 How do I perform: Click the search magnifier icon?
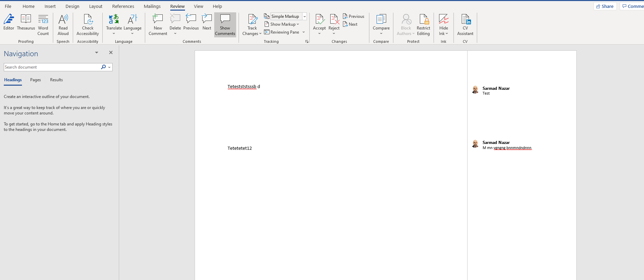point(103,67)
